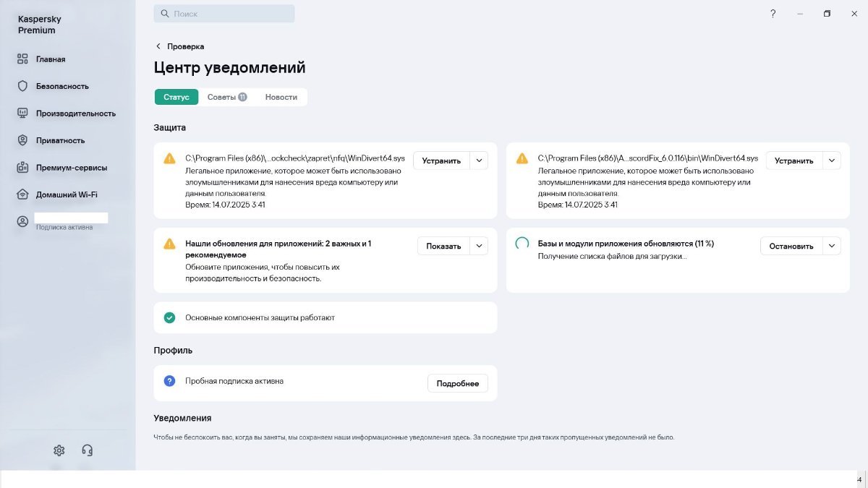Click the question mark help icon
868x488 pixels.
(773, 14)
